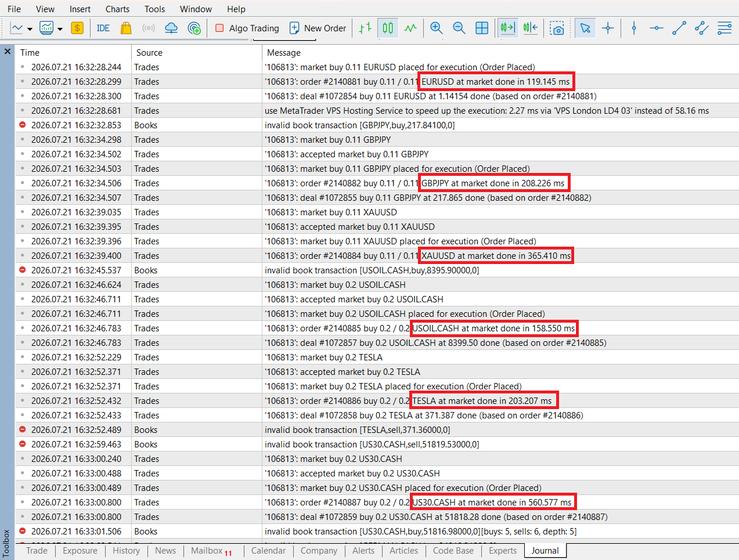Switch to the Alerts tab

pos(363,551)
